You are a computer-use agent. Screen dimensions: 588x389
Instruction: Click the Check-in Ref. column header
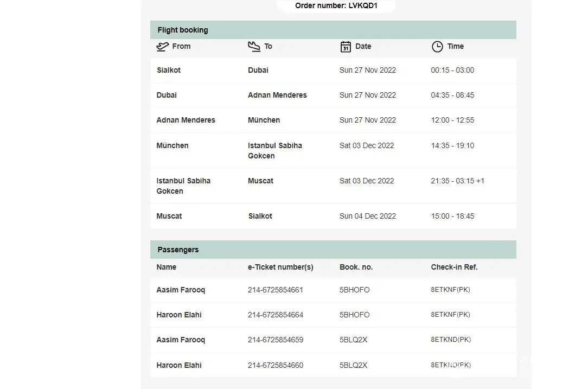pos(454,267)
